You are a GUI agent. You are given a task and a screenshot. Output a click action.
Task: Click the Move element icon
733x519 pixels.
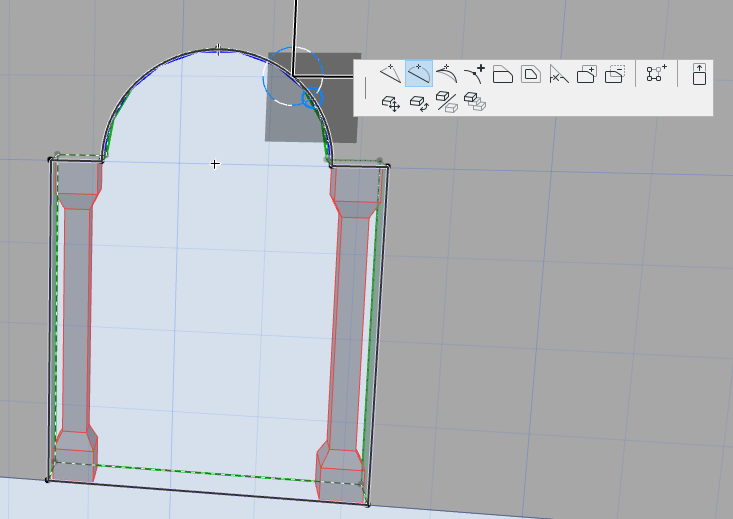[392, 101]
